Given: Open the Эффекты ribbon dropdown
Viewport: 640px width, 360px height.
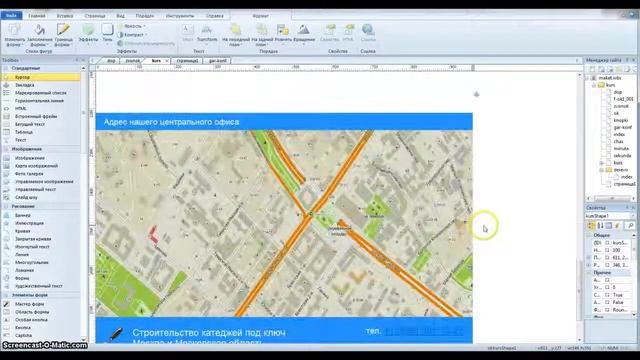Looking at the screenshot, I should pyautogui.click(x=88, y=33).
